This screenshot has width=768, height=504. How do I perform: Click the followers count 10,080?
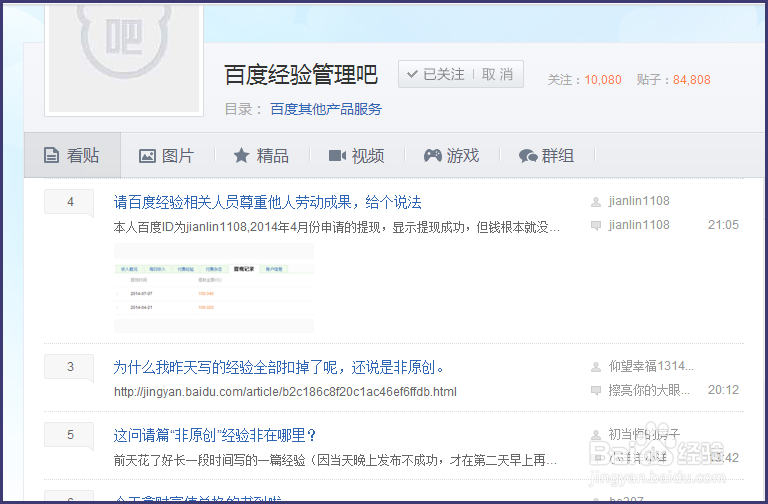pyautogui.click(x=603, y=79)
